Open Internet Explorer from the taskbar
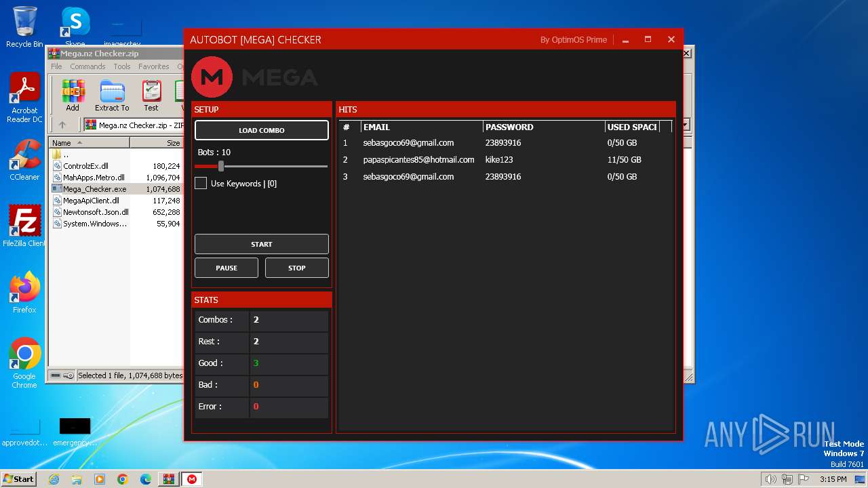Screen dimensions: 868x488 click(54, 479)
